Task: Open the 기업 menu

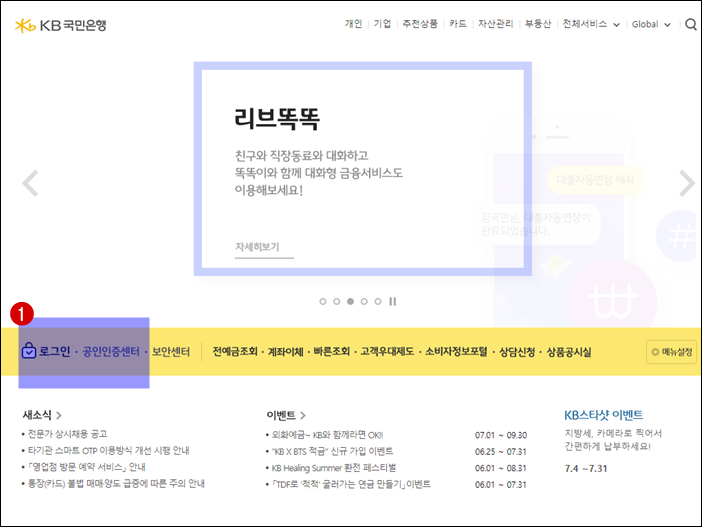Action: tap(382, 24)
